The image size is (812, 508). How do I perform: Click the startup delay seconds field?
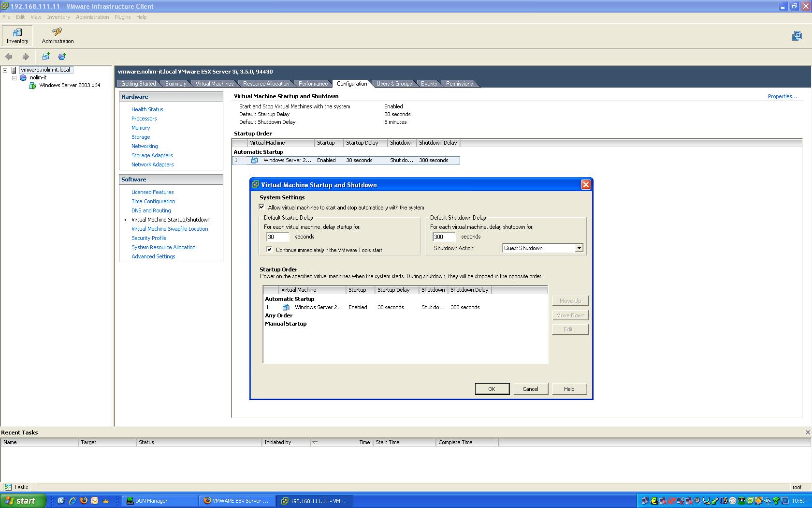277,237
